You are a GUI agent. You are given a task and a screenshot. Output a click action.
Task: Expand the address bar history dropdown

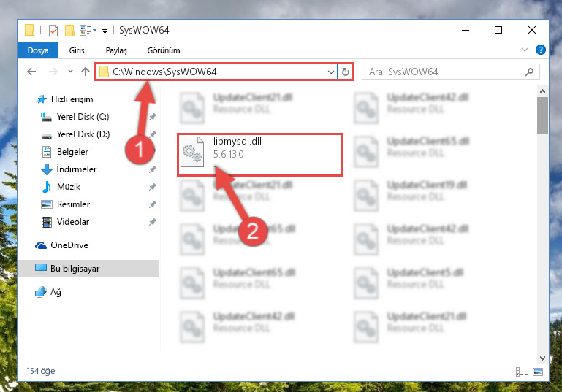[x=331, y=72]
